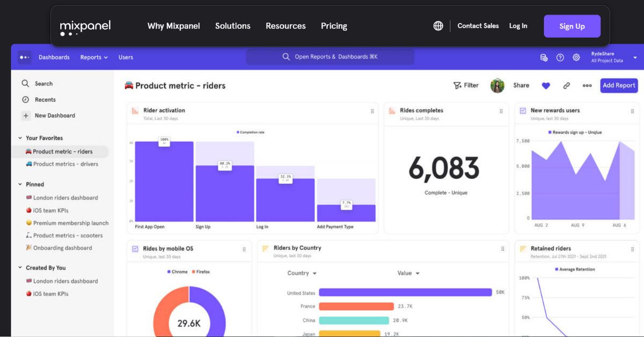
Task: Open the Reports dropdown menu
Action: (x=94, y=57)
